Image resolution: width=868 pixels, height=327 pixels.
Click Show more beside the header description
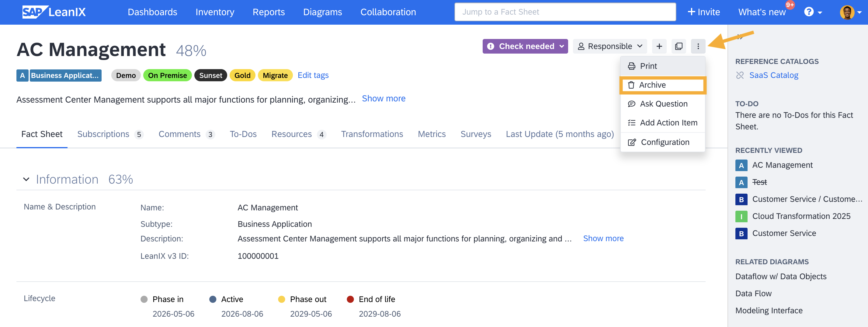tap(384, 99)
